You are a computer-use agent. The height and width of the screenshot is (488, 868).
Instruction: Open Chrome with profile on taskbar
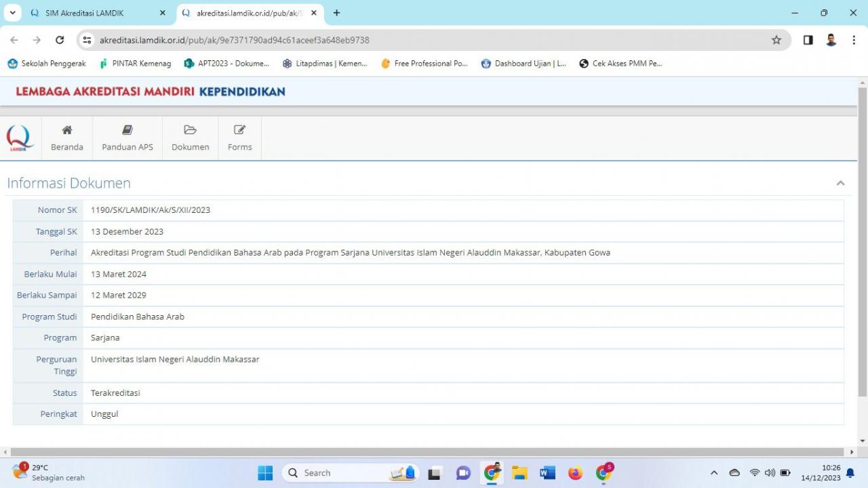tap(492, 473)
